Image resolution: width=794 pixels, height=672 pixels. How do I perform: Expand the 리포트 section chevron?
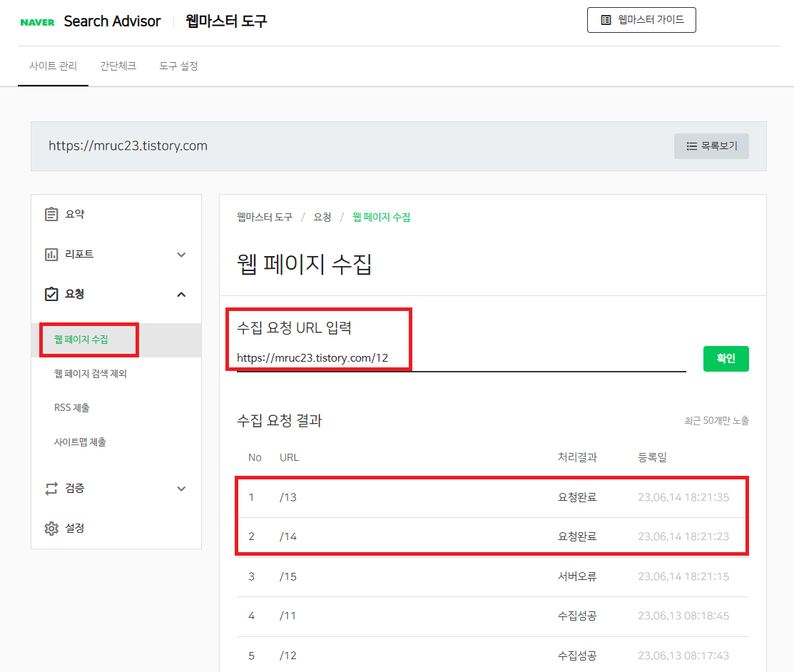181,255
